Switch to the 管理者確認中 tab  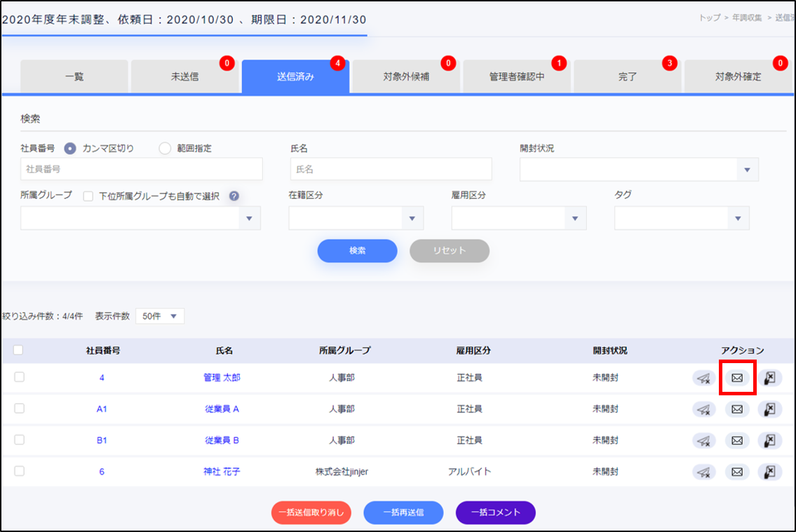[516, 76]
